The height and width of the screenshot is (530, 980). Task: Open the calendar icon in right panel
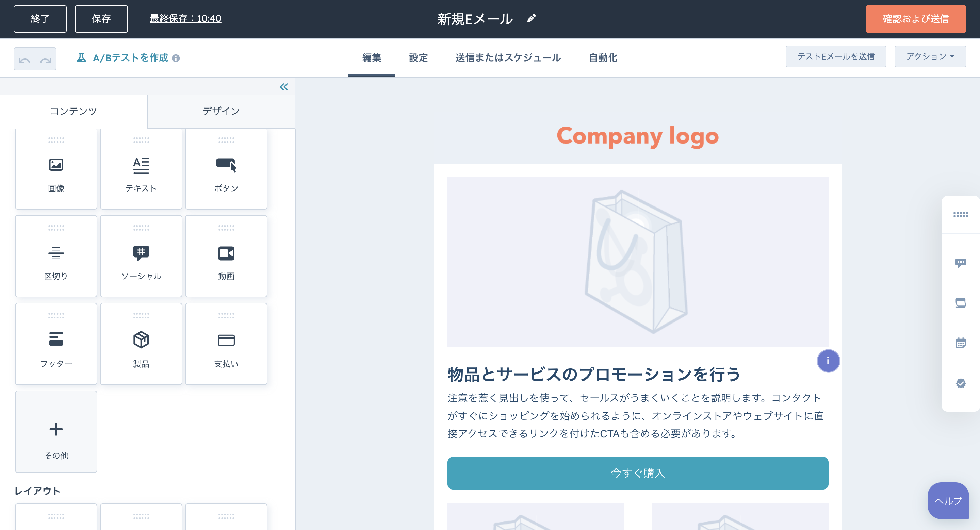click(x=961, y=343)
